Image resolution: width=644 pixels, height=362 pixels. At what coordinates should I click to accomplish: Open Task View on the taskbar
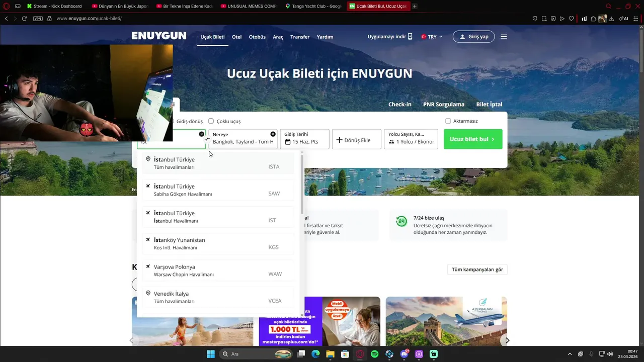click(x=301, y=354)
